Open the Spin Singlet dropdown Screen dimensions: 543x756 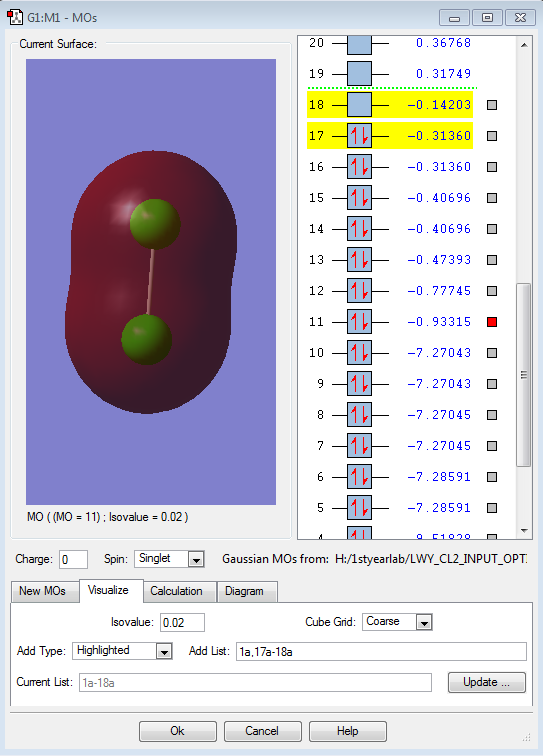click(x=196, y=560)
